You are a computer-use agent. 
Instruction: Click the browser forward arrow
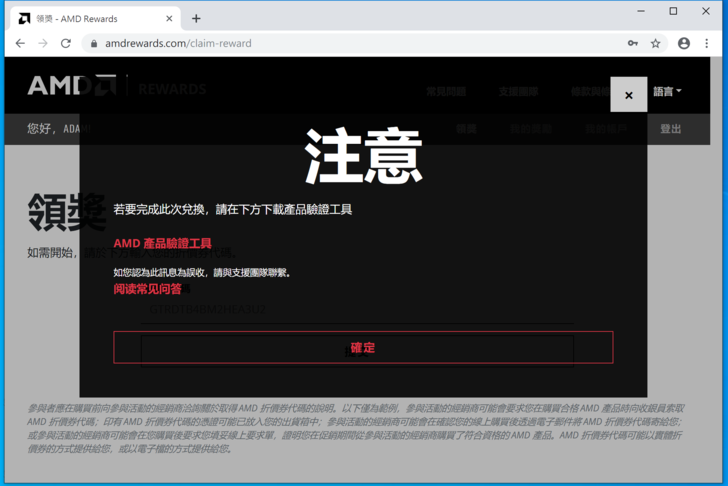click(43, 43)
